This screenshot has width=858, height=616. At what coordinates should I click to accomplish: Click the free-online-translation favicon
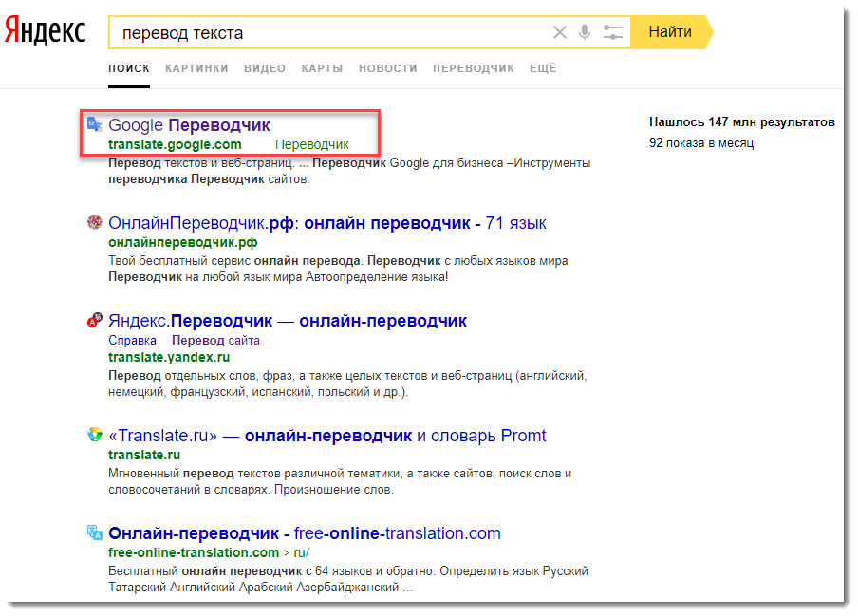94,532
